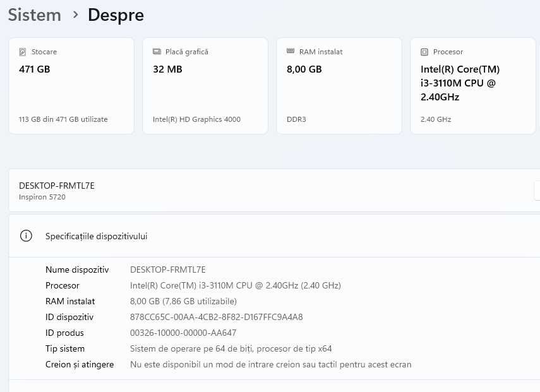
Task: Click the RAM instalat memory icon
Action: click(x=291, y=51)
